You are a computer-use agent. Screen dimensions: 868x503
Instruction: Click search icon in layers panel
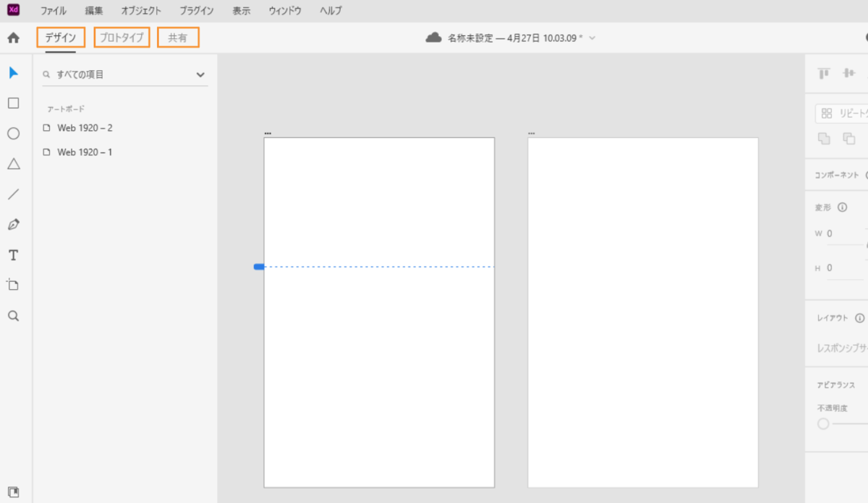coord(47,74)
